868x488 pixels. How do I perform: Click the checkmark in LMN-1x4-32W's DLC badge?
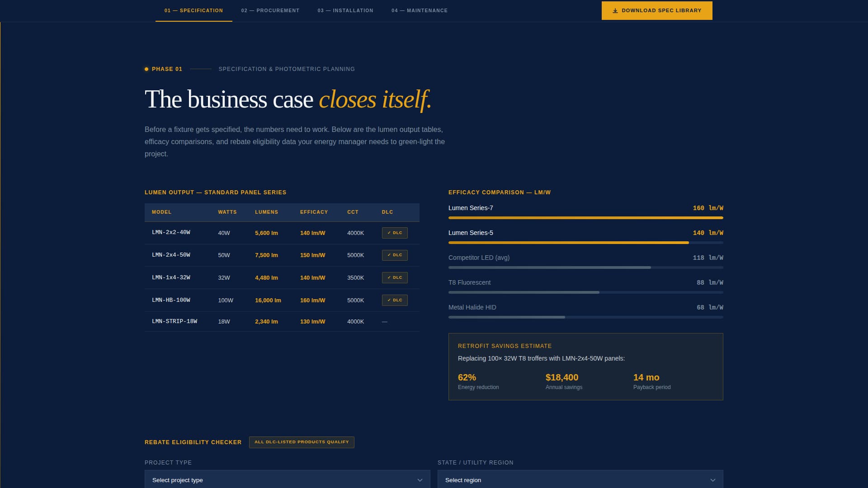pyautogui.click(x=389, y=277)
